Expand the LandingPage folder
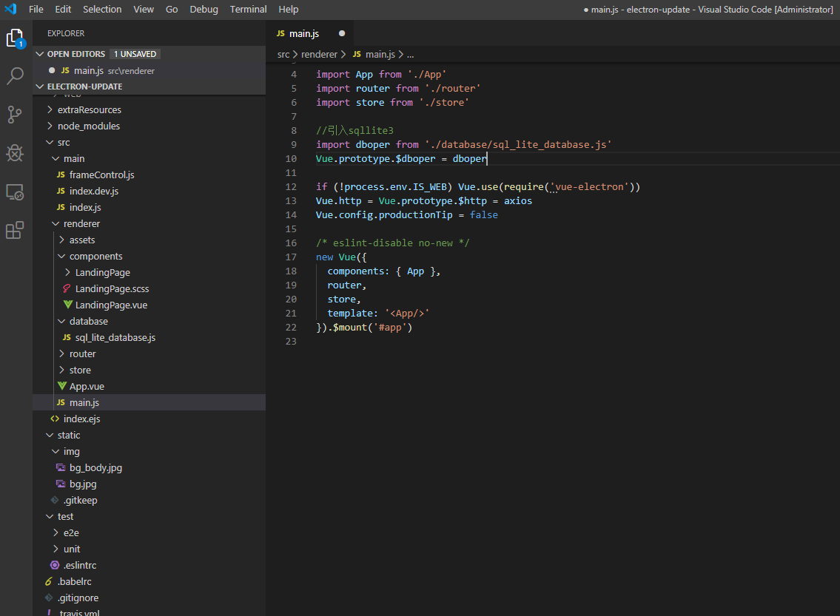Image resolution: width=840 pixels, height=616 pixels. tap(67, 272)
